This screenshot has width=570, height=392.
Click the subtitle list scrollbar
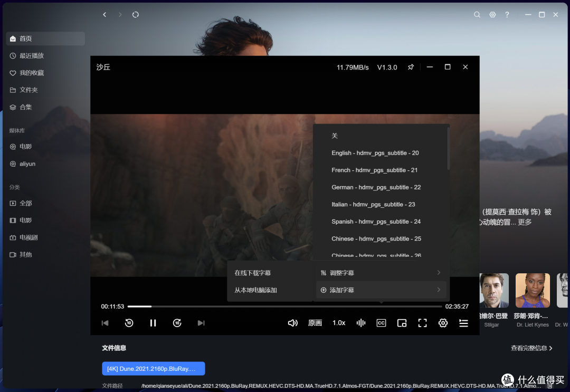[x=448, y=148]
